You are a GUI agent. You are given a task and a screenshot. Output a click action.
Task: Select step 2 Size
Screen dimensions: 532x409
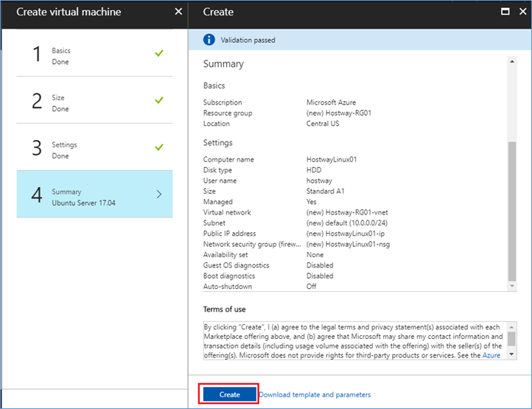(x=94, y=100)
